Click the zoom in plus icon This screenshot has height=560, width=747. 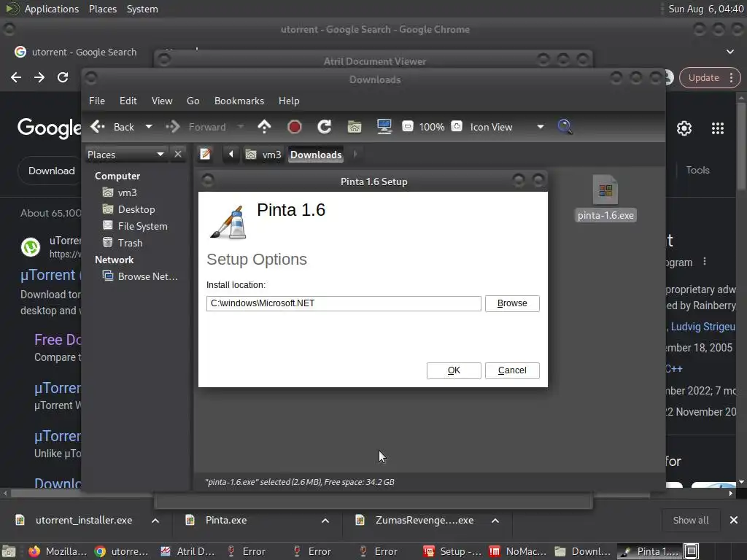pyautogui.click(x=457, y=127)
